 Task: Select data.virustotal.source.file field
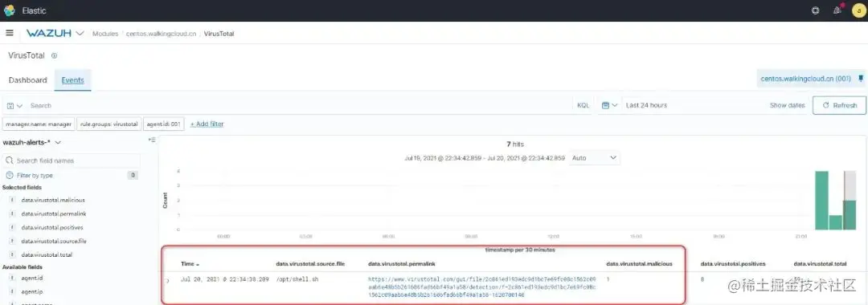54,241
